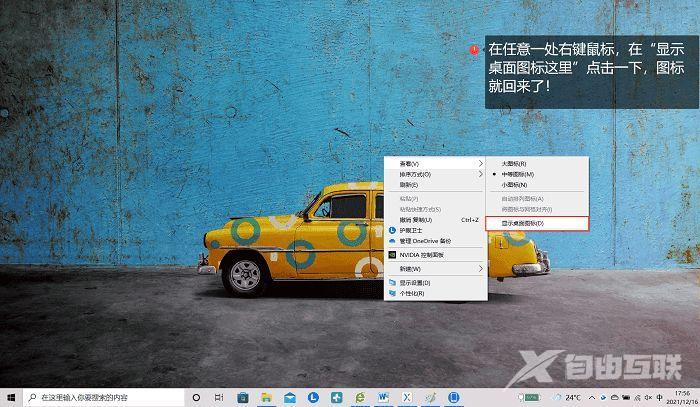Open Word from the taskbar
700x407 pixels.
click(383, 397)
